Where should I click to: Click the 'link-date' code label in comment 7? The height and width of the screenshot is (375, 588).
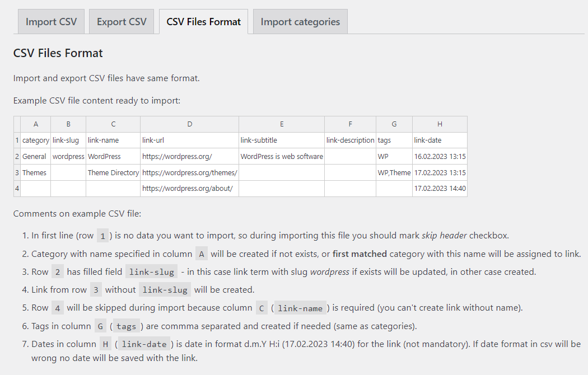click(x=144, y=344)
